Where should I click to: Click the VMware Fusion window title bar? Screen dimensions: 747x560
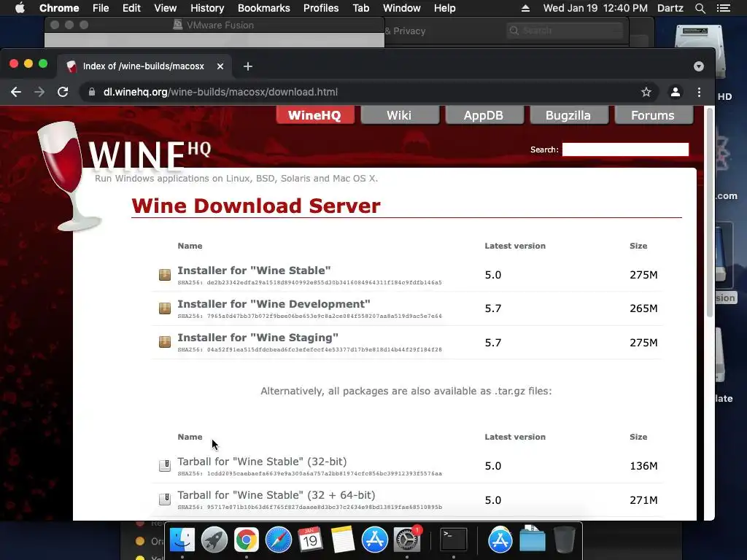point(214,25)
